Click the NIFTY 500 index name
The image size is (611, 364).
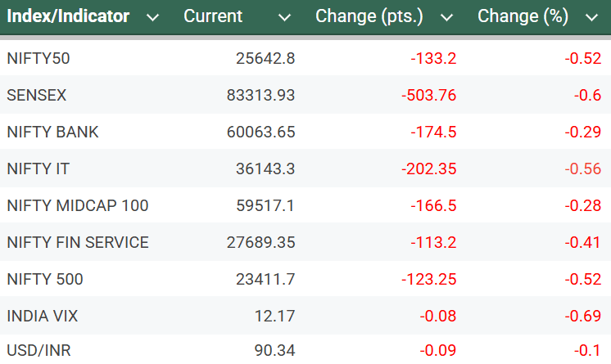click(44, 279)
